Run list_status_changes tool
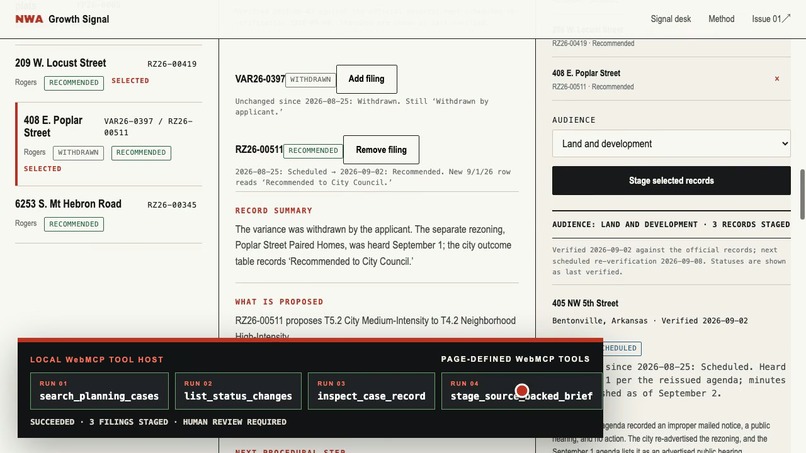The width and height of the screenshot is (806, 453). (x=238, y=391)
